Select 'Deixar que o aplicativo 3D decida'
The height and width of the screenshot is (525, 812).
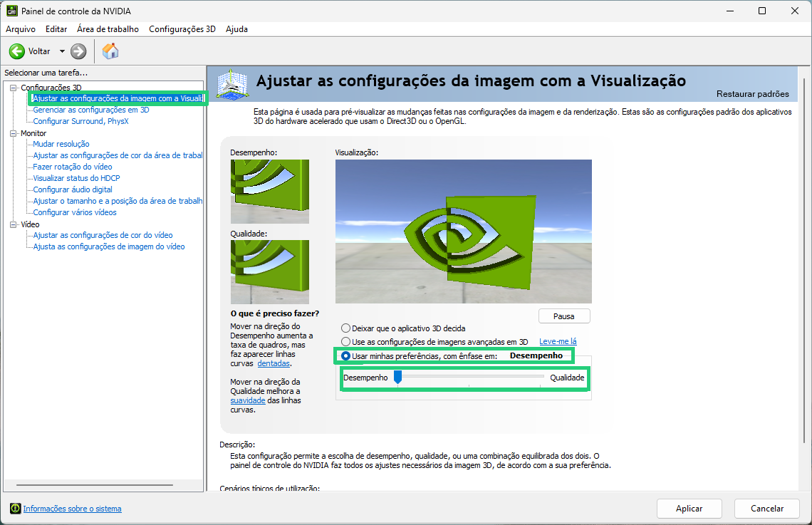coord(346,328)
